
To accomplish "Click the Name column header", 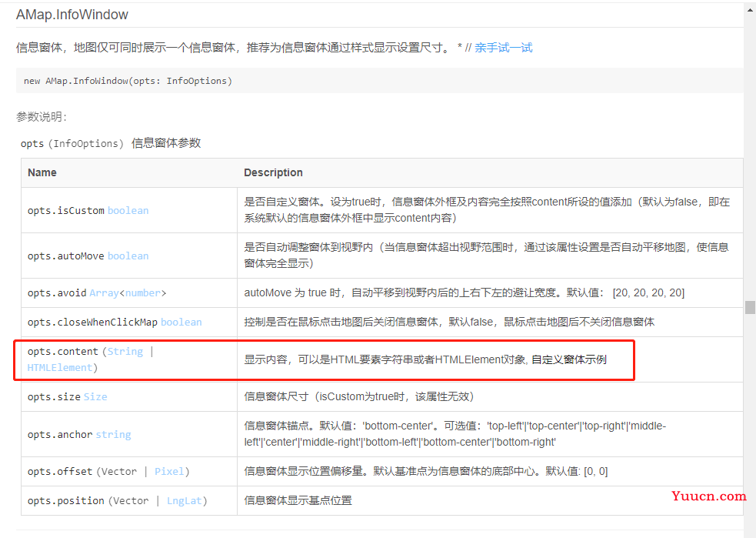I will tap(42, 172).
